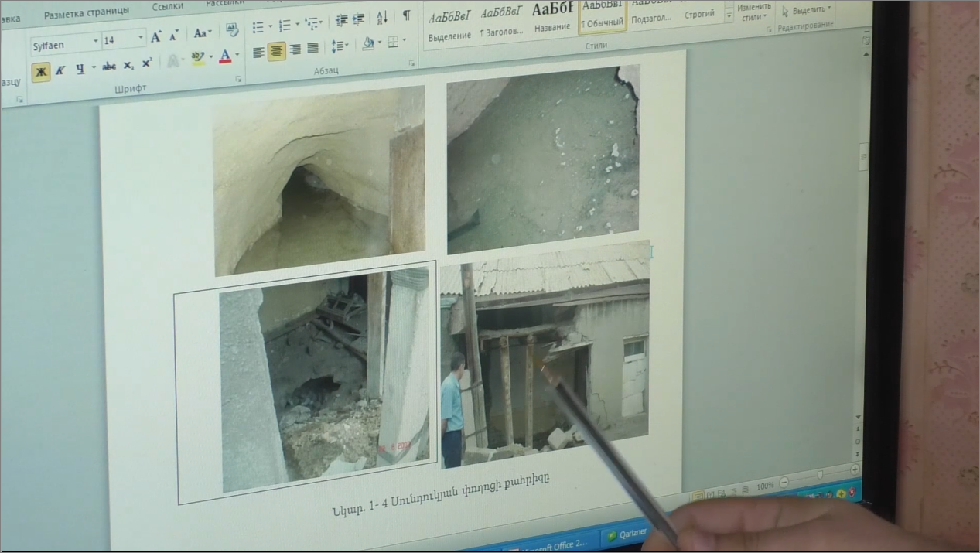Click the Clear Formatting icon
The image size is (980, 553).
pos(232,31)
